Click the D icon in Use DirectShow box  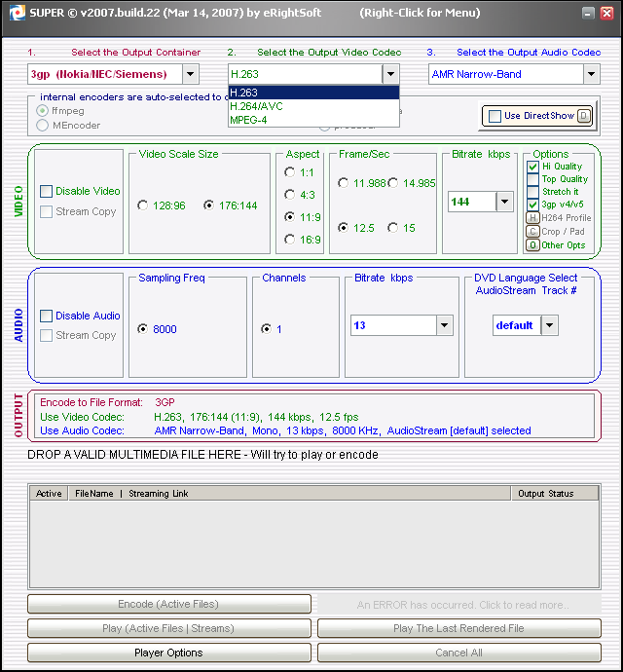584,116
